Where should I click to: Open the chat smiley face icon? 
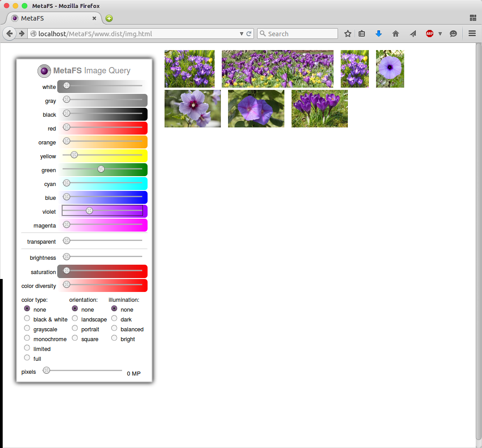(x=453, y=34)
